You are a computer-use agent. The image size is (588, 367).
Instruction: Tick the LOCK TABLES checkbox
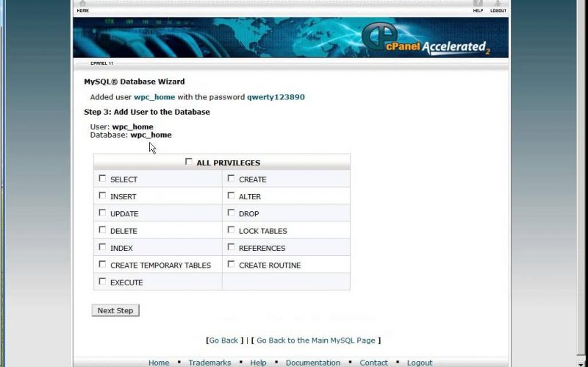coord(231,230)
